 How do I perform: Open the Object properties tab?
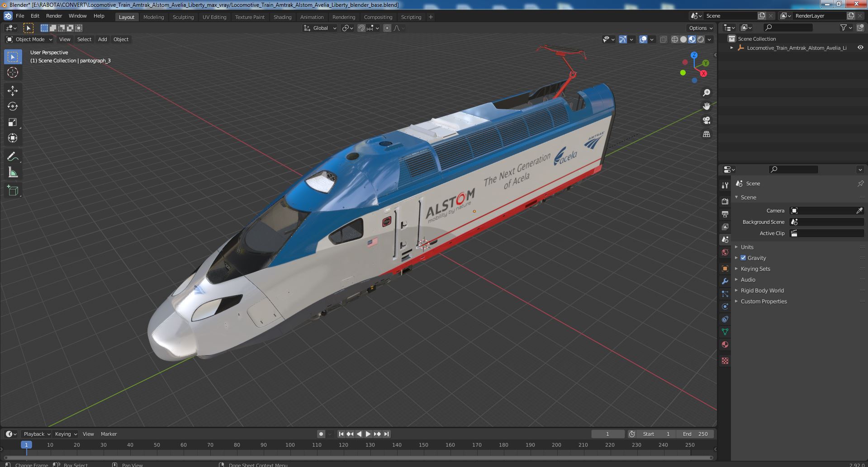click(725, 268)
